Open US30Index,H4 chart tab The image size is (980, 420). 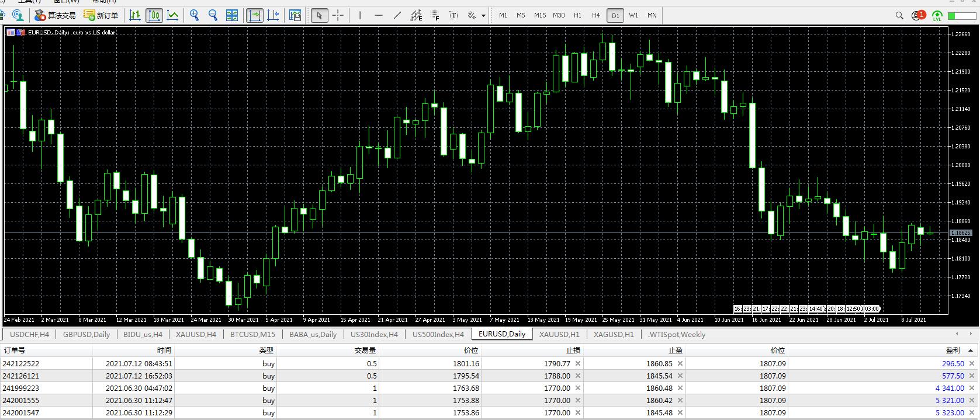point(374,335)
